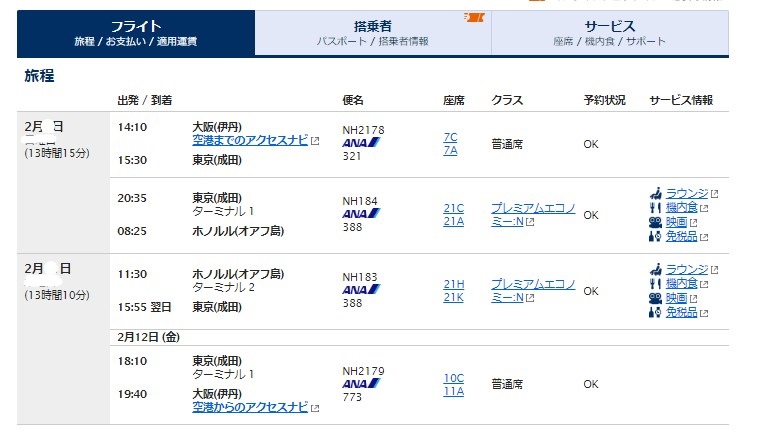759x434 pixels.
Task: Select seat 7A on flight NH2178
Action: point(450,150)
